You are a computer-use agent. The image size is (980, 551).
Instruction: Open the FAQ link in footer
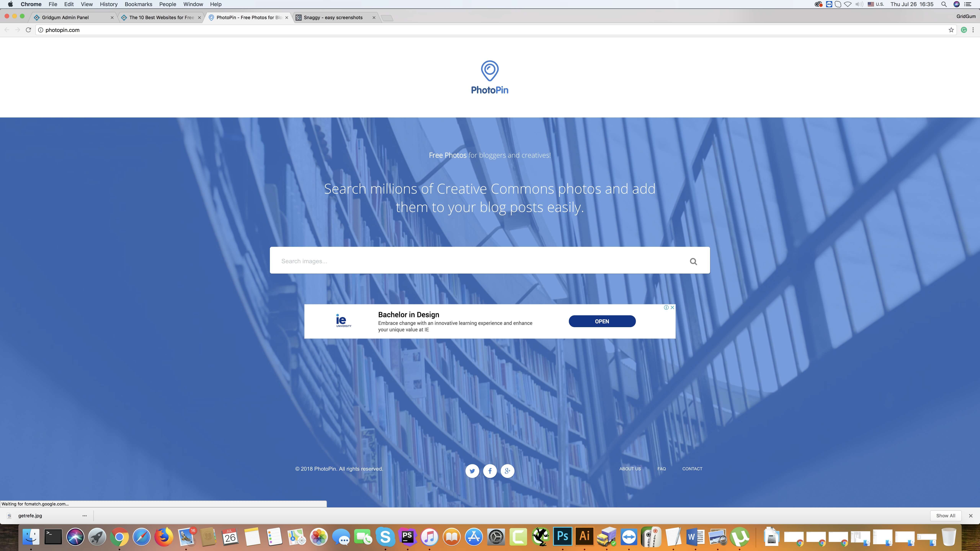(661, 469)
